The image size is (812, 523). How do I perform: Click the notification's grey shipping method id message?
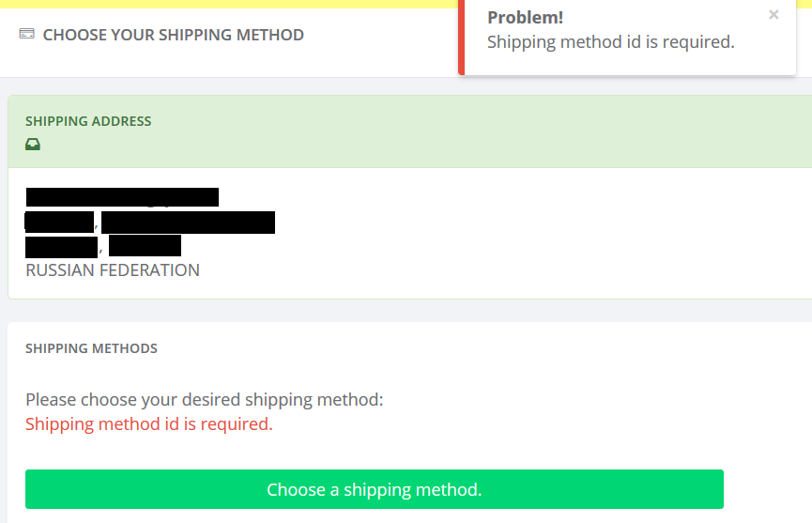[x=610, y=41]
